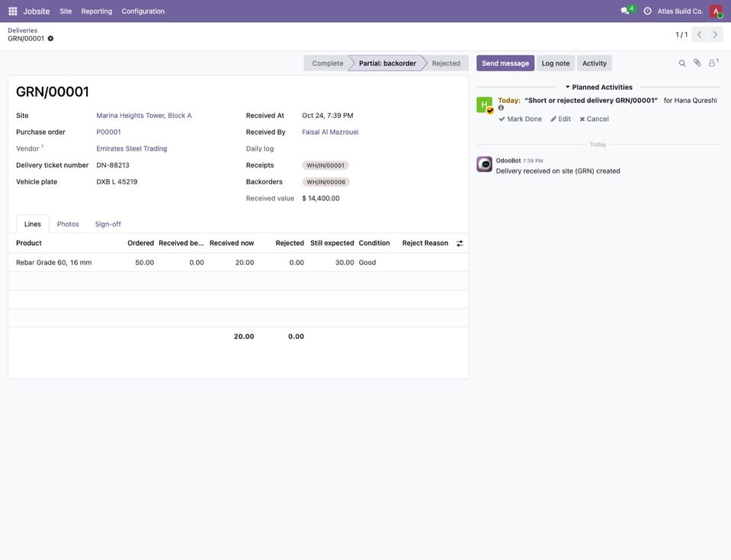Go to next record arrow

coord(715,34)
